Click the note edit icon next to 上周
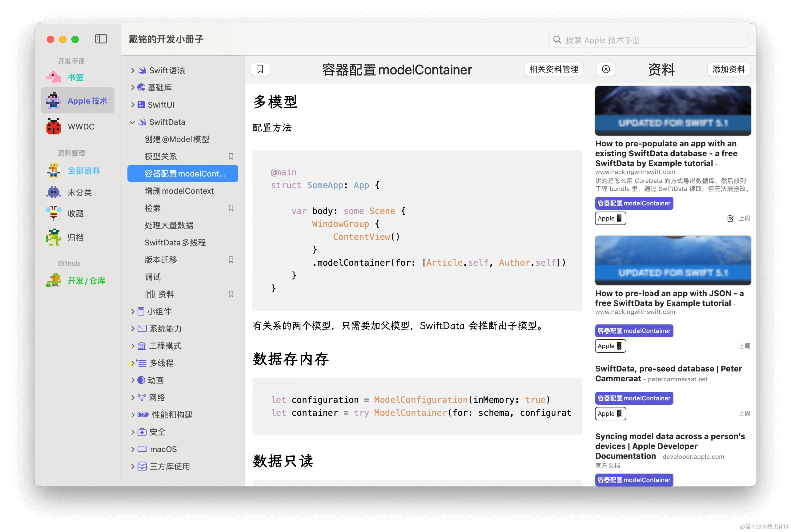791x532 pixels. 730,218
